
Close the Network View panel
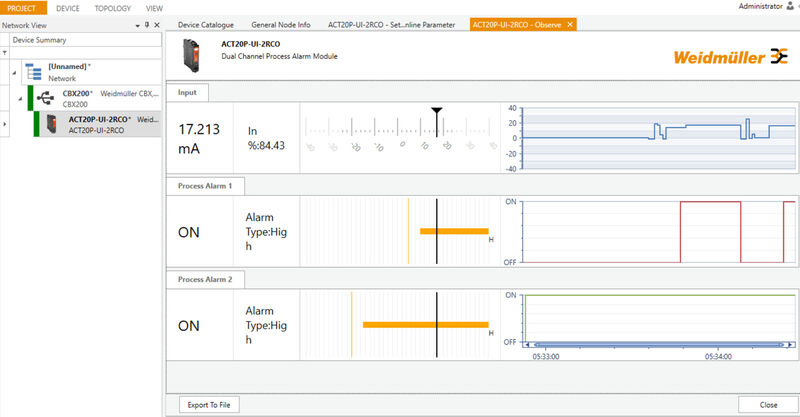[x=157, y=23]
